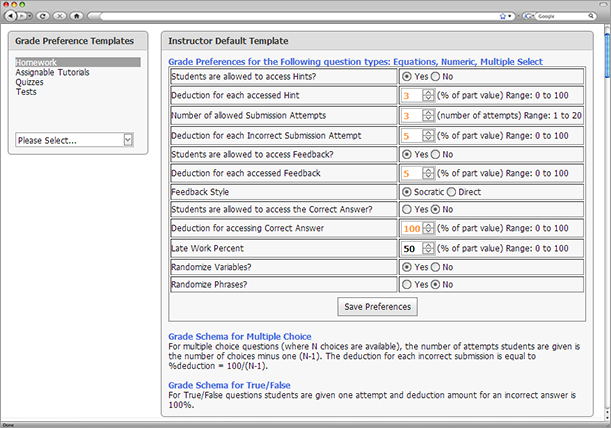Adjust Number of allowed Submission Attempts stepper

tap(428, 115)
